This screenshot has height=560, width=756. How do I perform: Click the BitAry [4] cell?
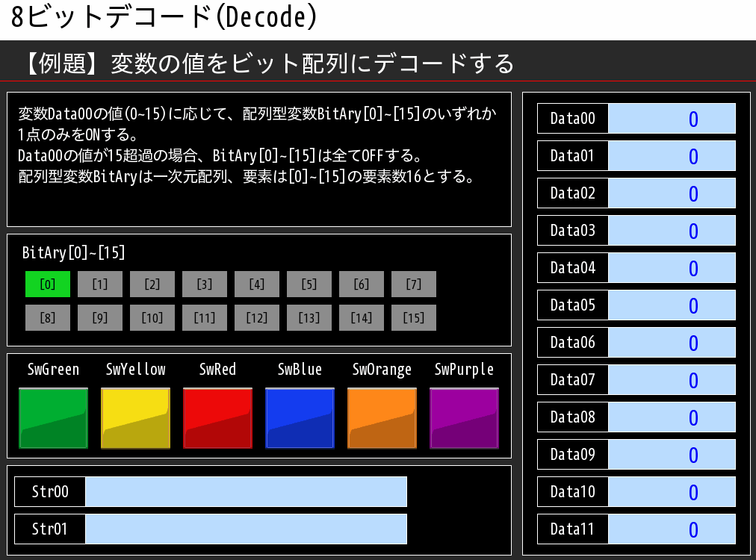[257, 284]
